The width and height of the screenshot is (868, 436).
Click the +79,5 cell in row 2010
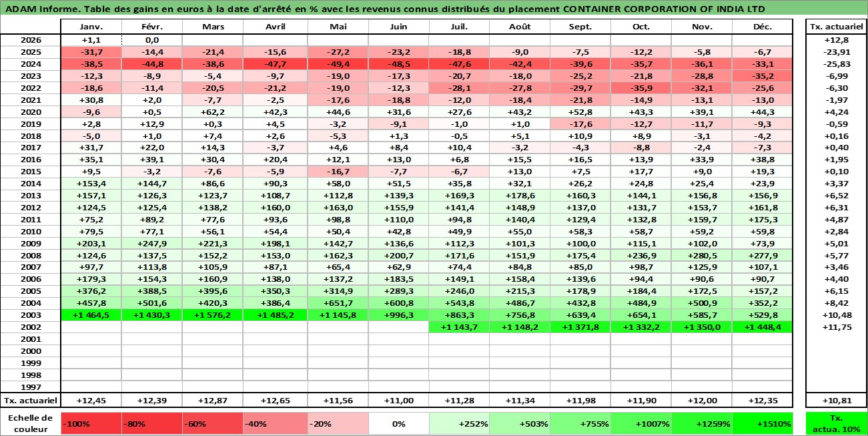click(x=91, y=232)
